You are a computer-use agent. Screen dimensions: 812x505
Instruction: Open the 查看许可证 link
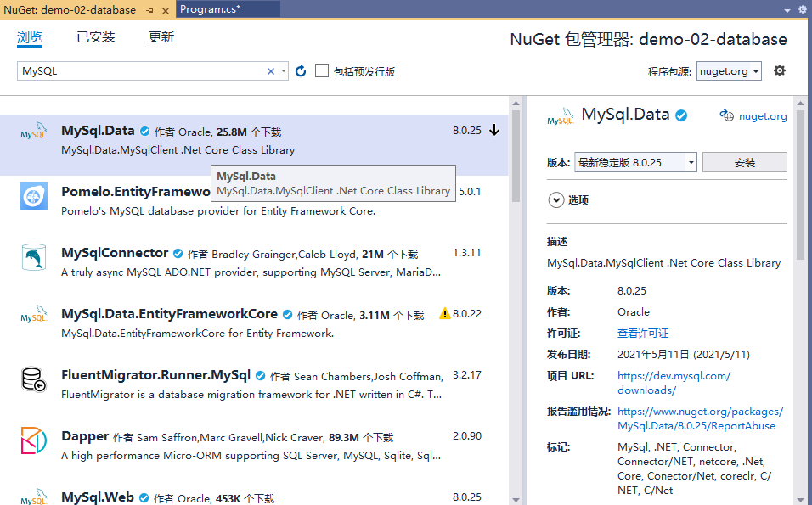click(x=643, y=334)
